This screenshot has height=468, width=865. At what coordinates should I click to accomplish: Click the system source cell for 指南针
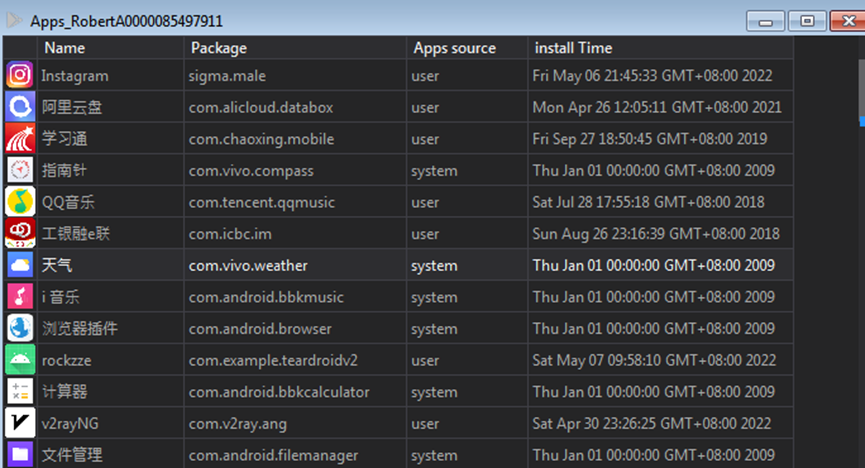467,171
